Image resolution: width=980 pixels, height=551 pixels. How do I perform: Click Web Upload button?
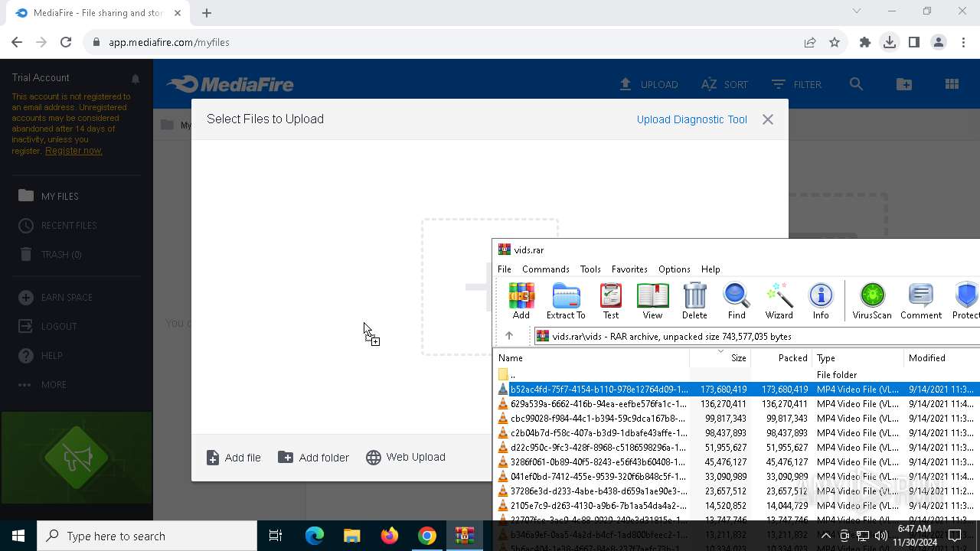click(x=406, y=457)
